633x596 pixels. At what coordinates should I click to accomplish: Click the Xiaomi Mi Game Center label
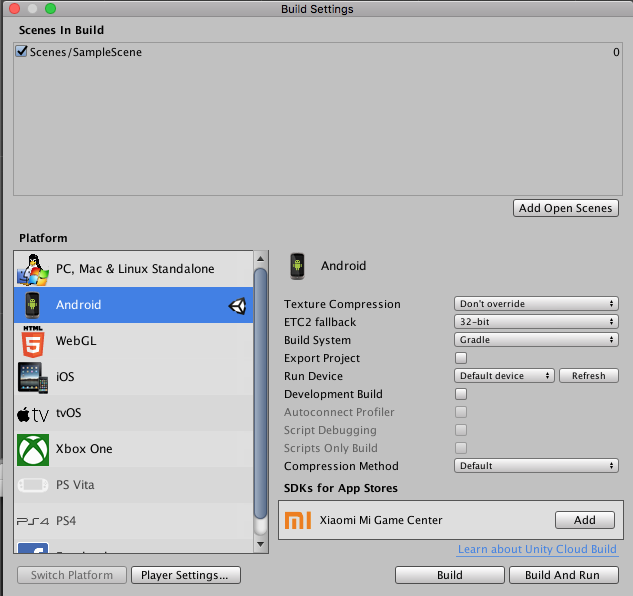pos(381,520)
